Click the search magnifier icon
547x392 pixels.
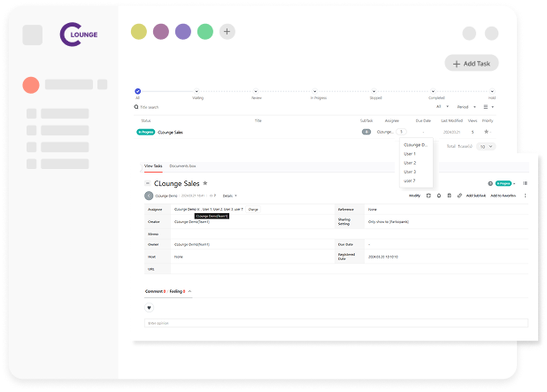[136, 107]
